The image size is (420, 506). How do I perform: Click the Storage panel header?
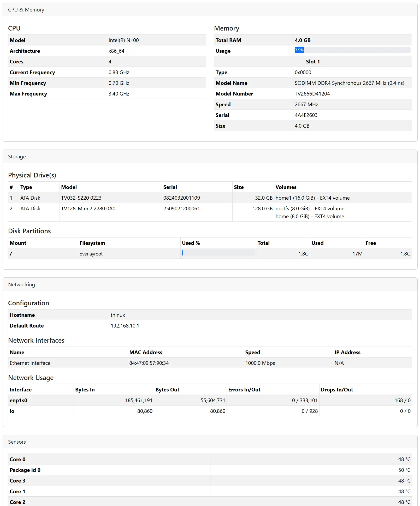[x=17, y=157]
